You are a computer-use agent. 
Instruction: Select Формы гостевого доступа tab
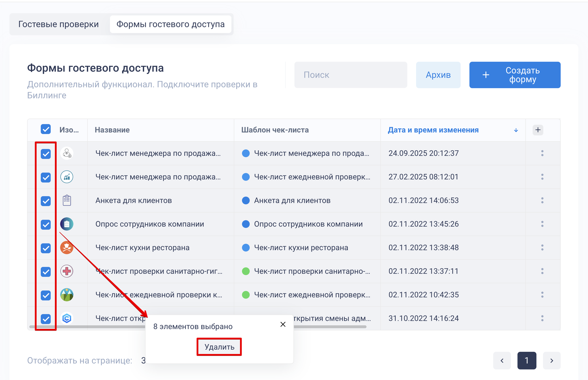click(x=170, y=24)
